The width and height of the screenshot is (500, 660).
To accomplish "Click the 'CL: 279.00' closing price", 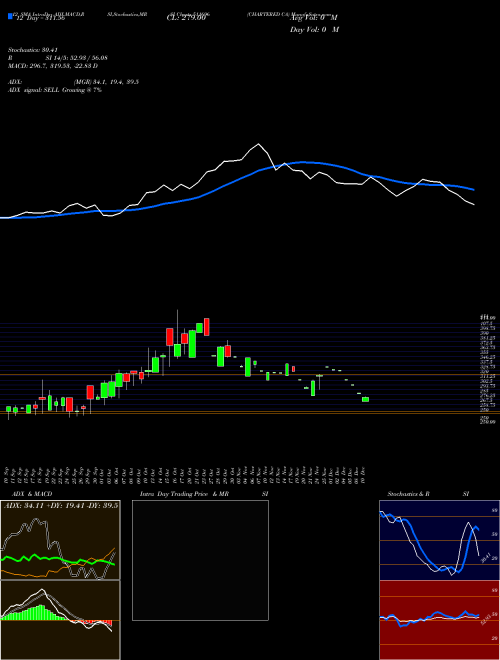I will (x=188, y=19).
